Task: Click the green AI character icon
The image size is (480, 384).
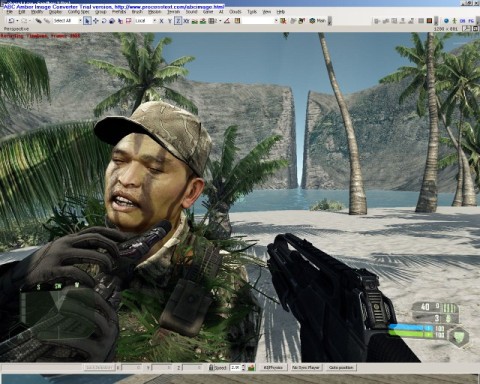Action: click(454, 21)
